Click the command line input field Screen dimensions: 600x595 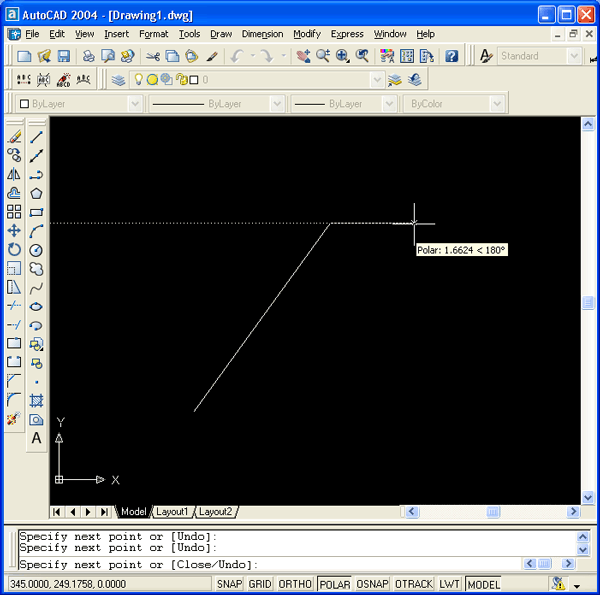[300, 565]
